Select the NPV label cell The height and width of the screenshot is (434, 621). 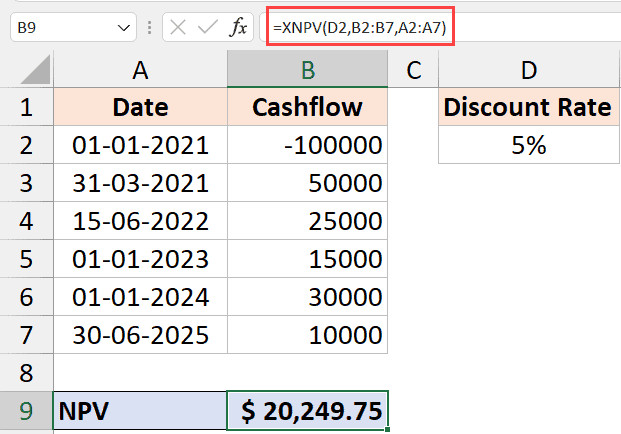(140, 410)
